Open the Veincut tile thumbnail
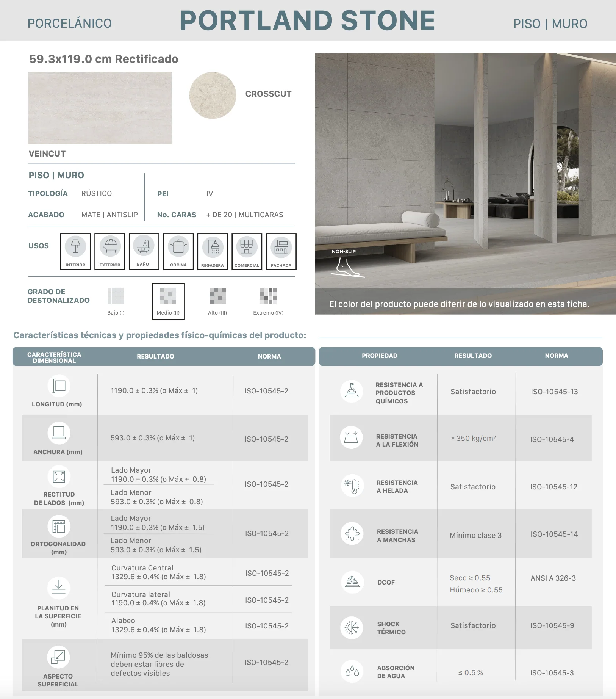Screen dimensions: 616x699 point(100,108)
